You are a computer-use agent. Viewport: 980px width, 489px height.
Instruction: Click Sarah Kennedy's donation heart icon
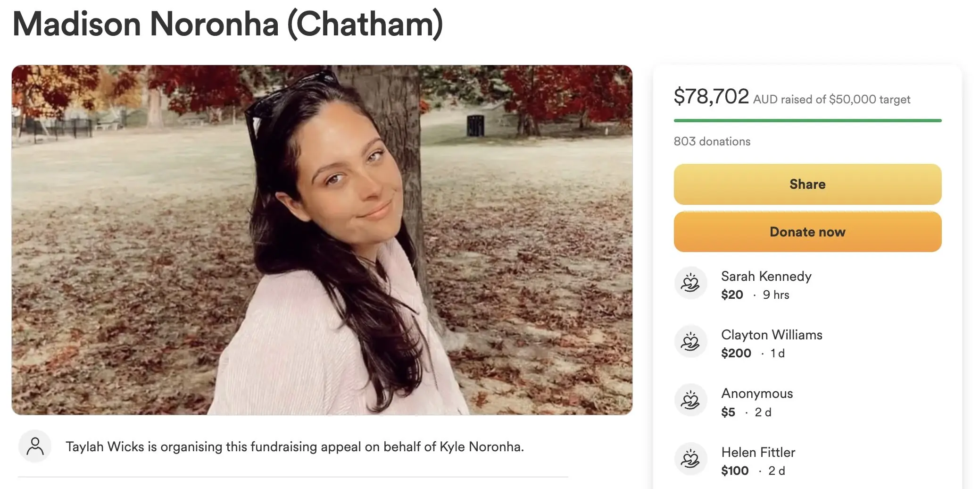pyautogui.click(x=690, y=283)
